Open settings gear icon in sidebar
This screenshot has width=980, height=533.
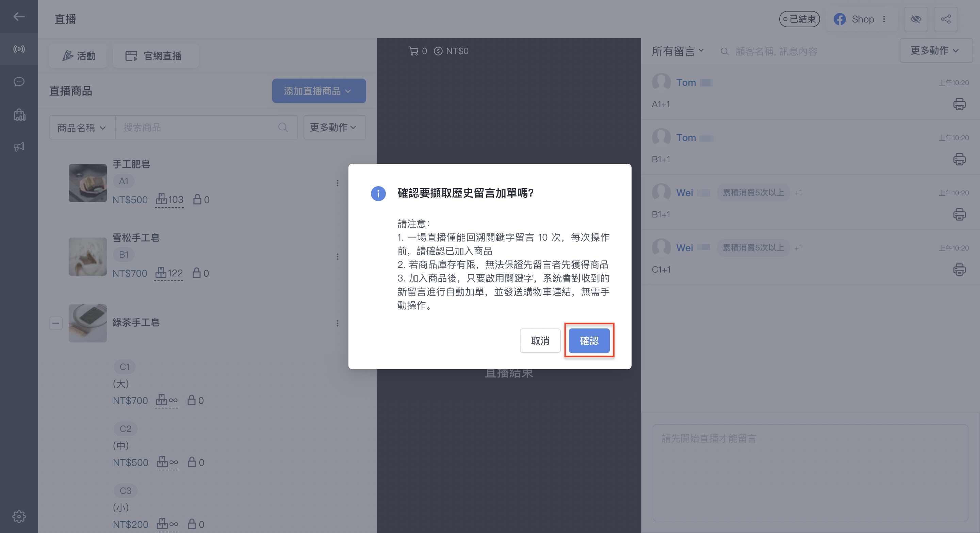click(19, 516)
